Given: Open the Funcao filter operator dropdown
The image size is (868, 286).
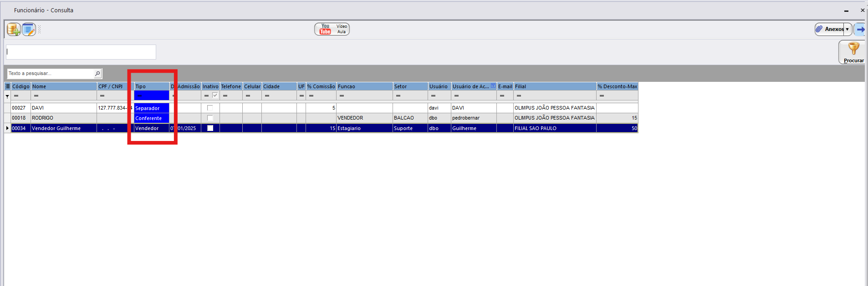Looking at the screenshot, I should point(342,96).
